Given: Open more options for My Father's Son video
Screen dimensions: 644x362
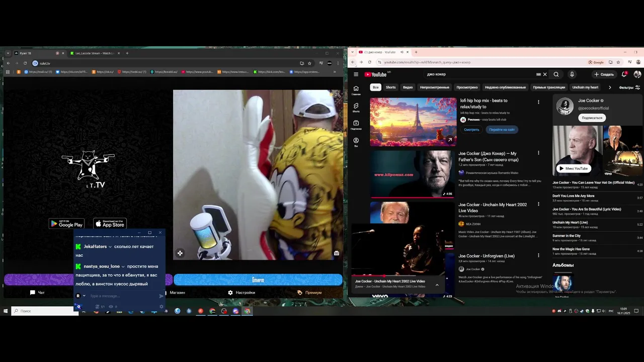Looking at the screenshot, I should click(538, 153).
